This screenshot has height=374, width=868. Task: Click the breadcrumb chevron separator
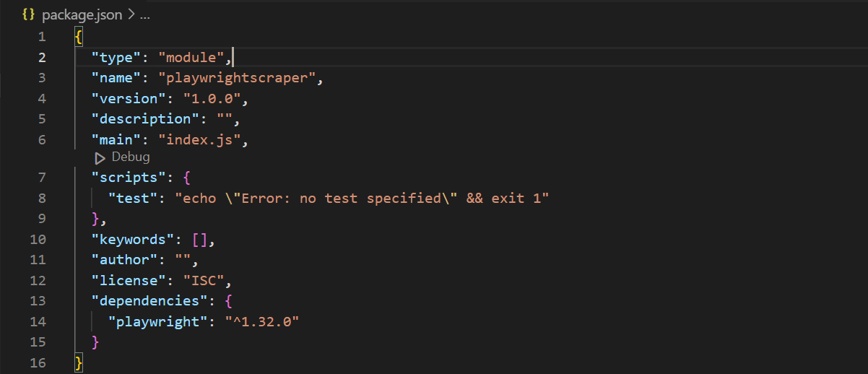(130, 14)
